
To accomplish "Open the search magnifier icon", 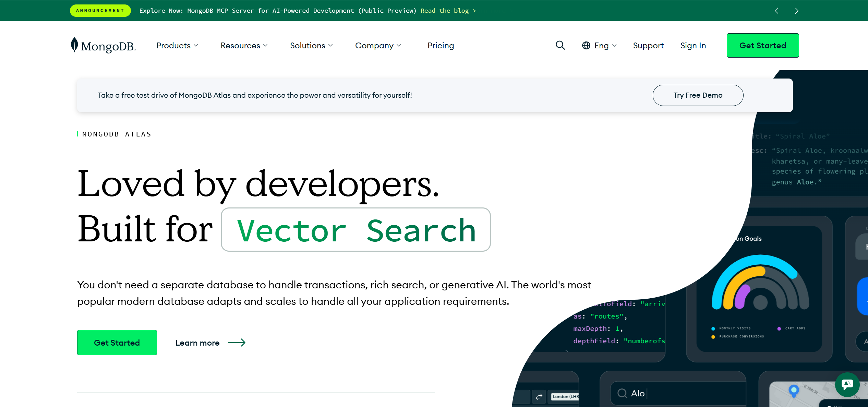I will [560, 45].
